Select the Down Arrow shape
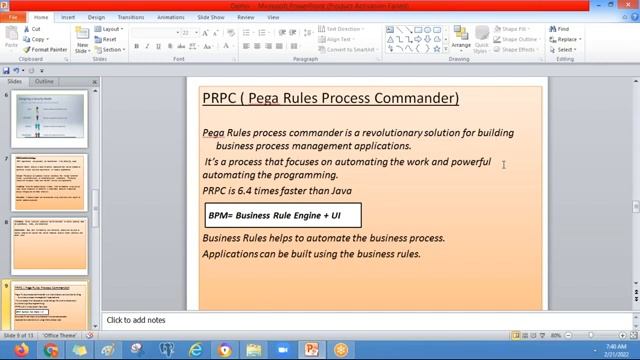The image size is (640, 360). tap(427, 39)
